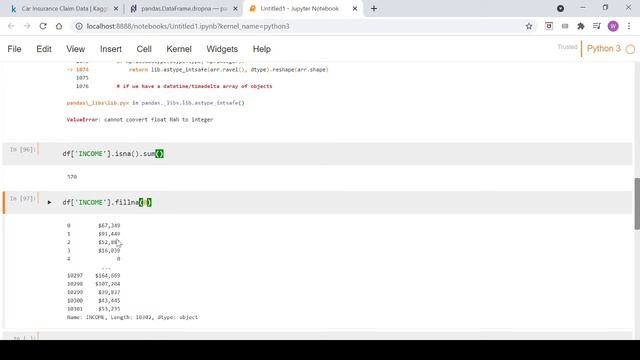Click the Python 3 kernel status circle
The image size is (640, 360).
[630, 49]
